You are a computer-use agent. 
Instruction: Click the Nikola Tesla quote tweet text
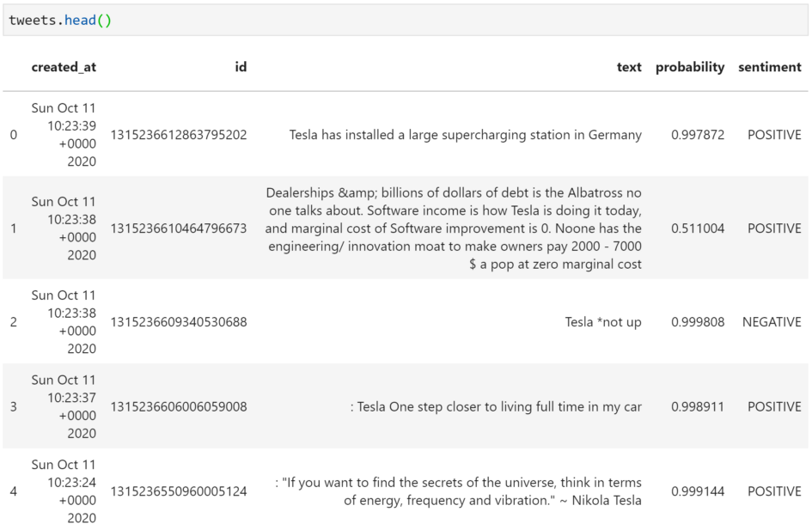pos(458,491)
